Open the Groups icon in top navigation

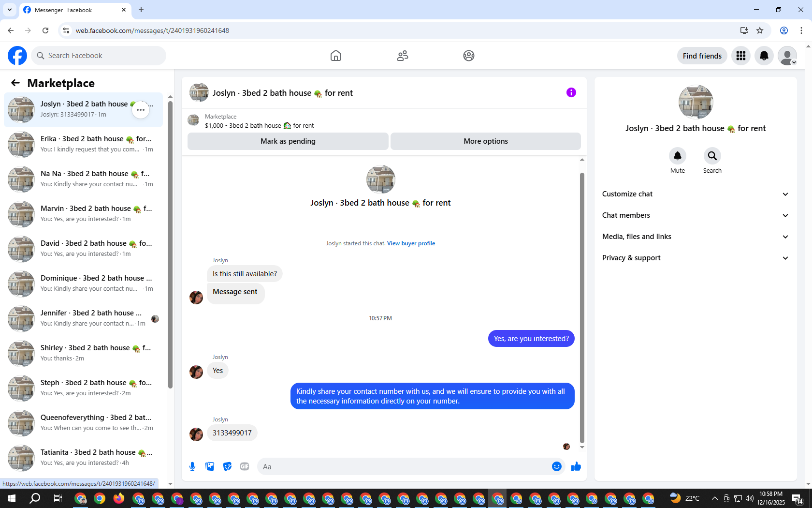coord(469,56)
